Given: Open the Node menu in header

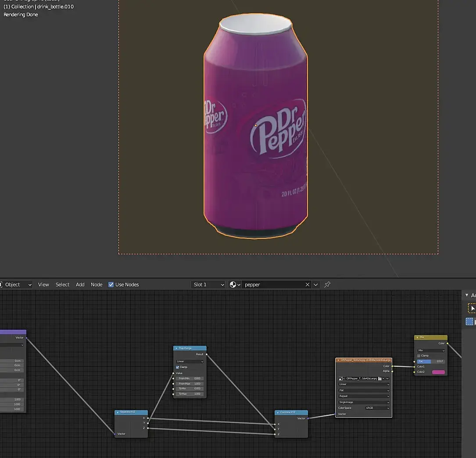Looking at the screenshot, I should pyautogui.click(x=97, y=285).
